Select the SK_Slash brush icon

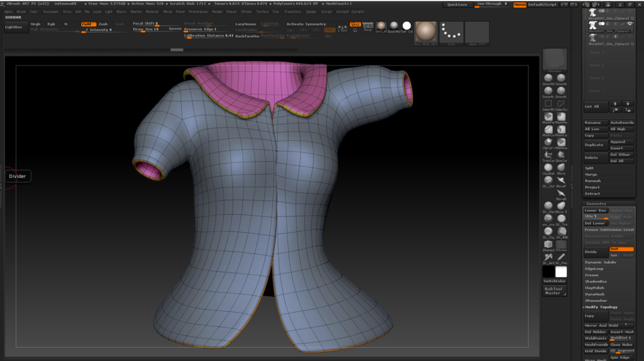click(x=548, y=206)
